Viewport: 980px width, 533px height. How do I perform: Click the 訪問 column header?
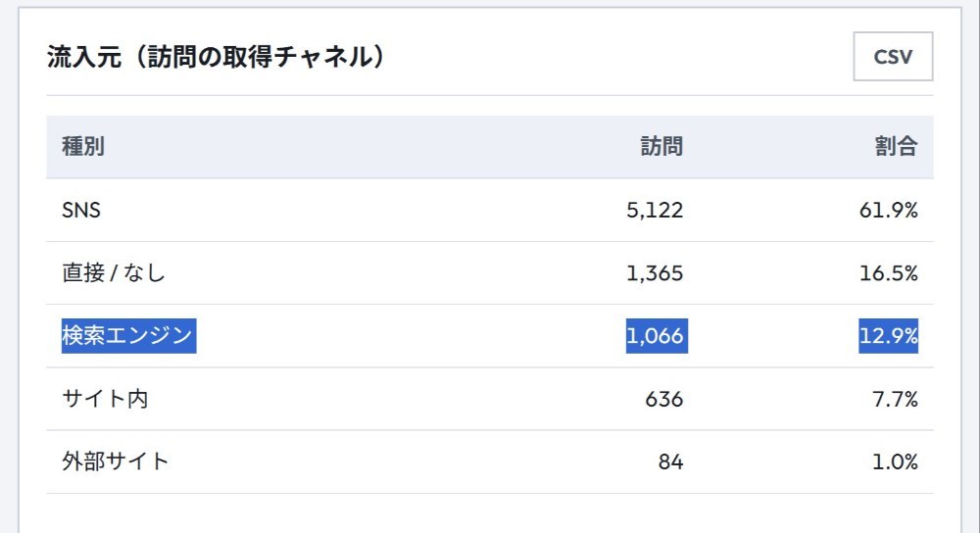click(661, 146)
